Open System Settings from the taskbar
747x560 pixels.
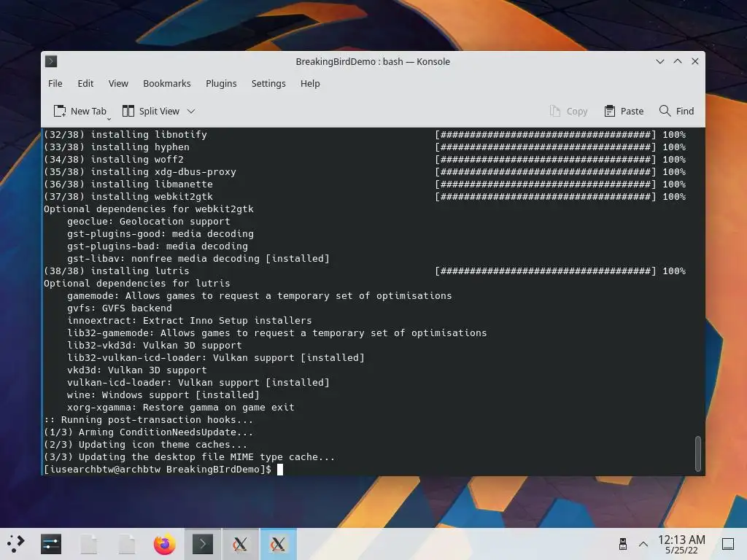click(51, 544)
